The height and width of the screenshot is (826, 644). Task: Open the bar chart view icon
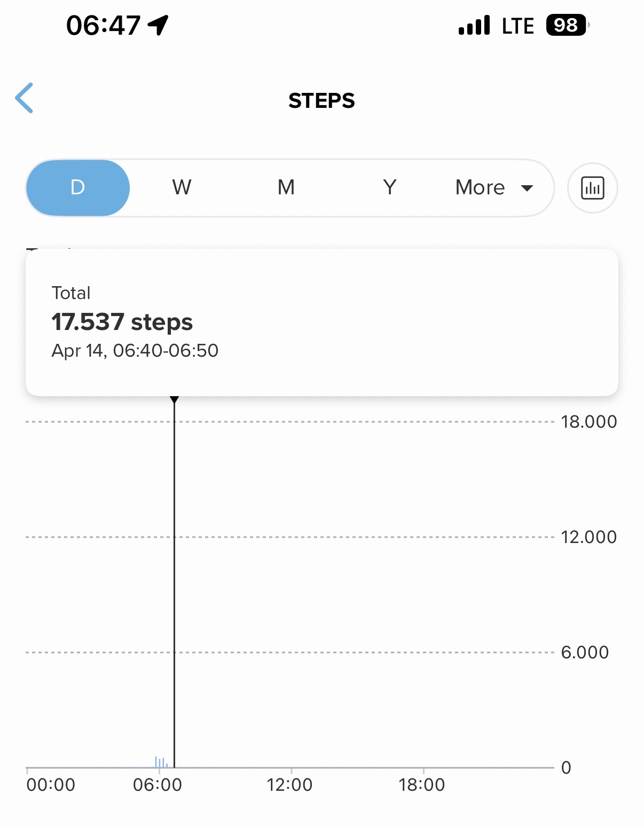(x=592, y=188)
